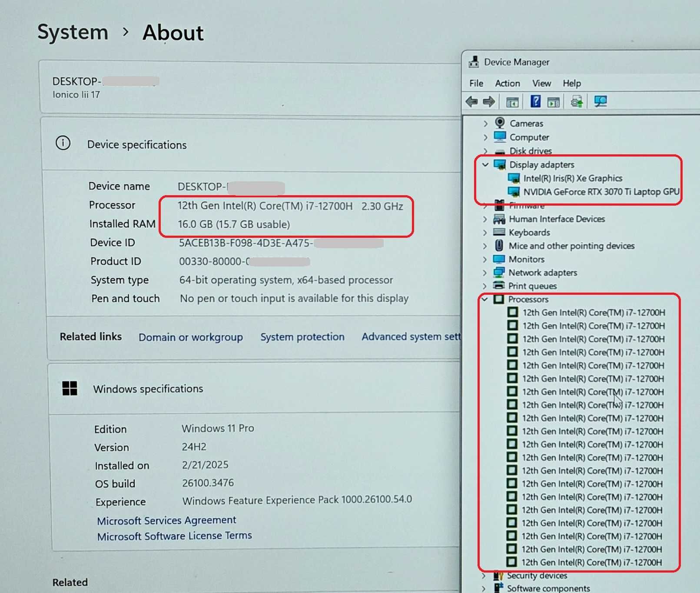Click the 'Installed on' date '2/21/2025'
The height and width of the screenshot is (593, 700).
[x=205, y=465]
